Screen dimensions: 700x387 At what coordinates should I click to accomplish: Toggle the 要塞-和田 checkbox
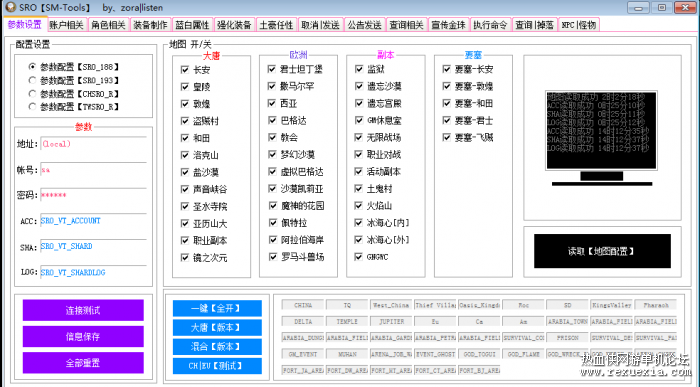coord(446,103)
